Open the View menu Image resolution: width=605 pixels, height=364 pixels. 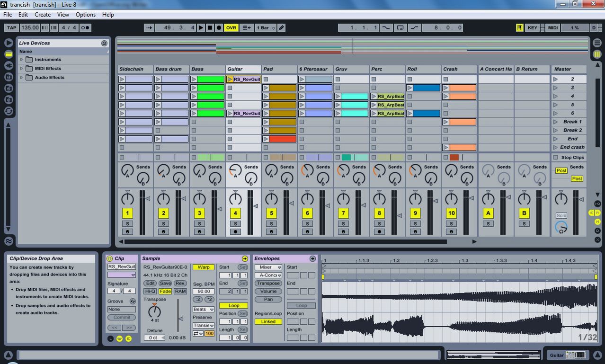coord(63,15)
